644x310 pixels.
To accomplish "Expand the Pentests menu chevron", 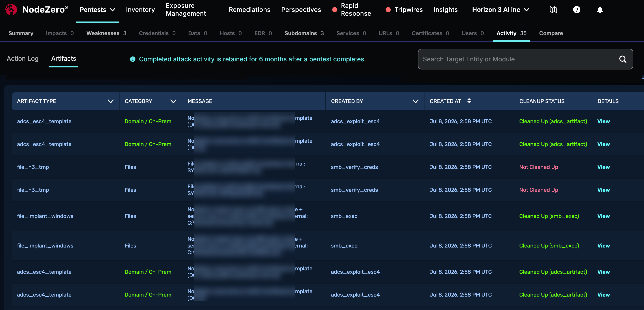I will (x=113, y=10).
